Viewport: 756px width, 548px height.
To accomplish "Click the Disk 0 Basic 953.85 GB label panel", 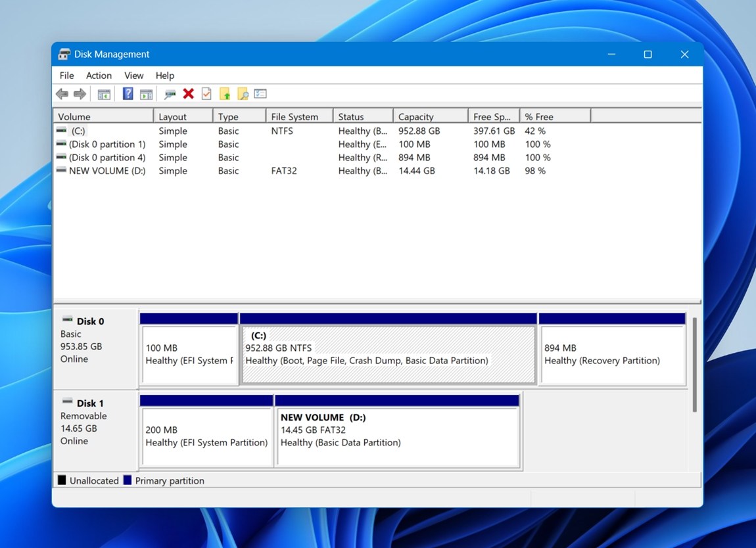I will coord(96,348).
